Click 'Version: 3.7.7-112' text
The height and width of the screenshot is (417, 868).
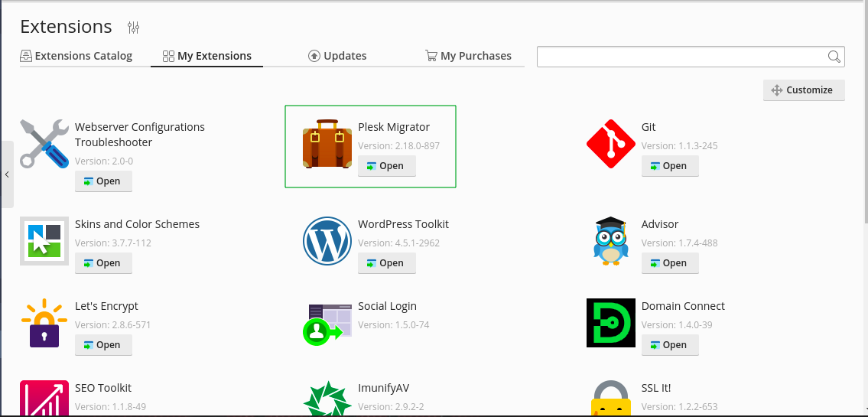coord(113,243)
